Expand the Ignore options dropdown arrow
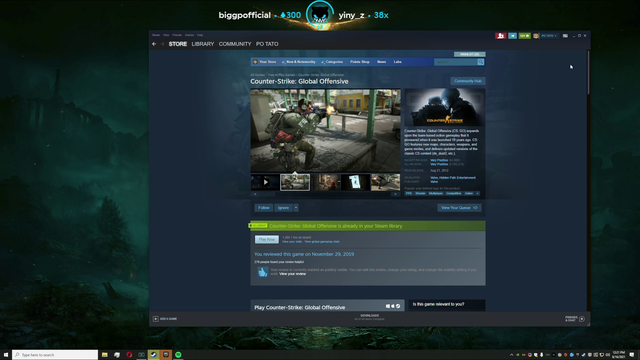The image size is (640, 360). (296, 208)
